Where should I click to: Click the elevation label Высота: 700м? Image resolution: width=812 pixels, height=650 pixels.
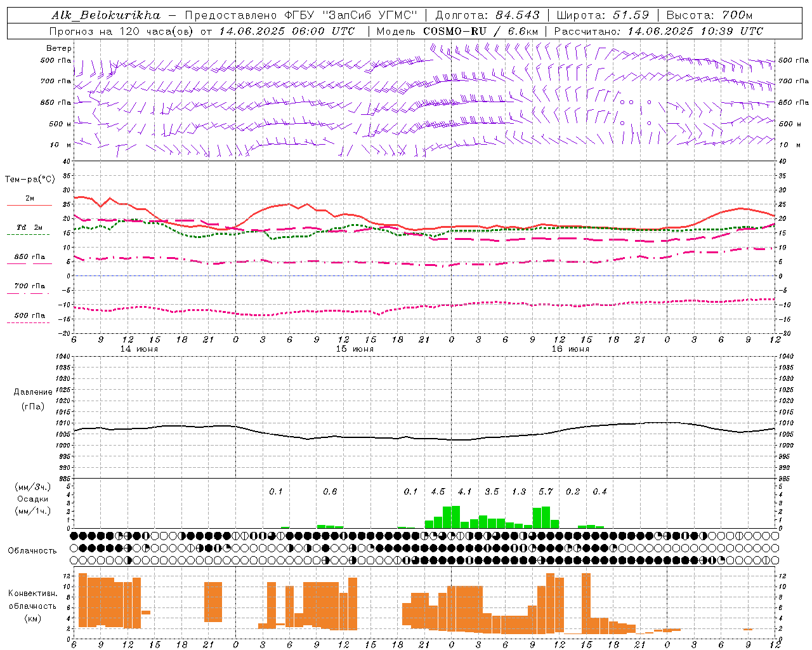click(709, 15)
